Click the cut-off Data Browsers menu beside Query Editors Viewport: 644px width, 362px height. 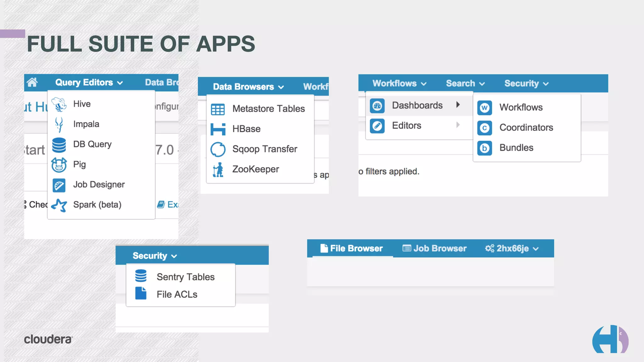point(162,82)
